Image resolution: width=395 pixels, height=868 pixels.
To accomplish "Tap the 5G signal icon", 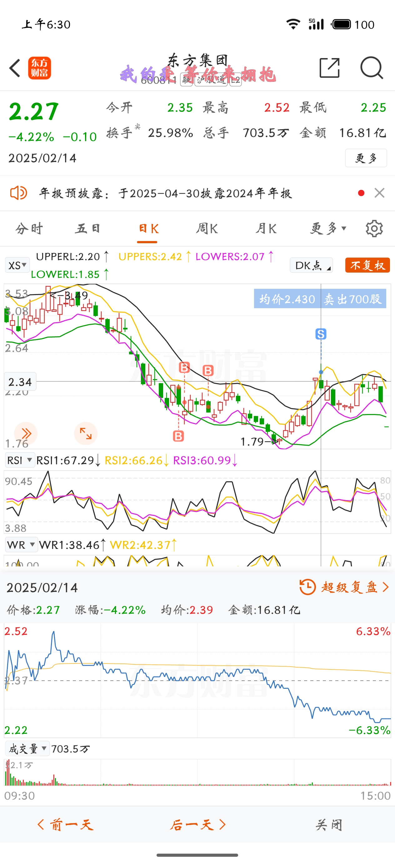I will 316,24.
